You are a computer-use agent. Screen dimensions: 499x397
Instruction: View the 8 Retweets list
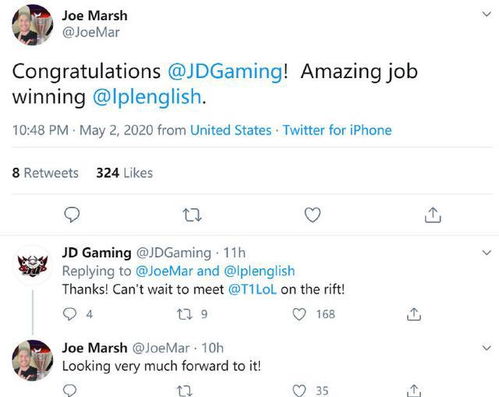pyautogui.click(x=45, y=173)
